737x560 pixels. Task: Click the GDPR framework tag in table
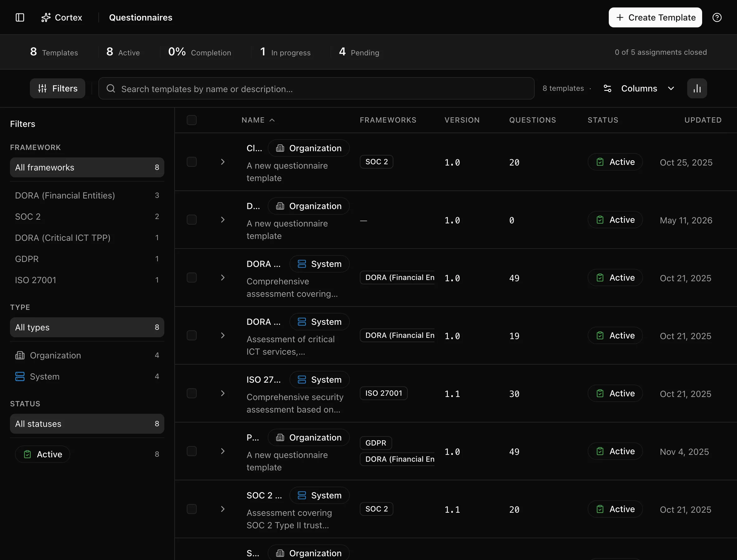pyautogui.click(x=376, y=443)
